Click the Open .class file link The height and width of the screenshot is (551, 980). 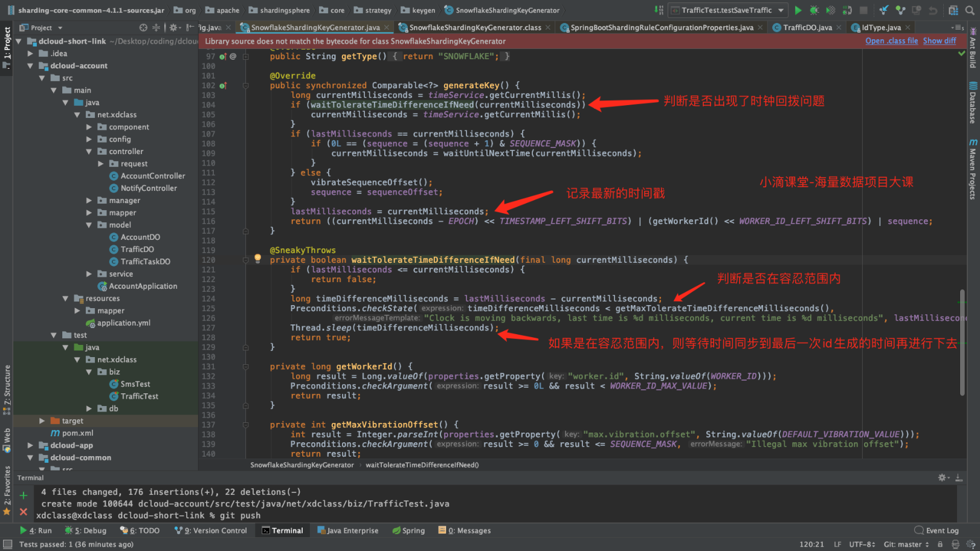[891, 41]
